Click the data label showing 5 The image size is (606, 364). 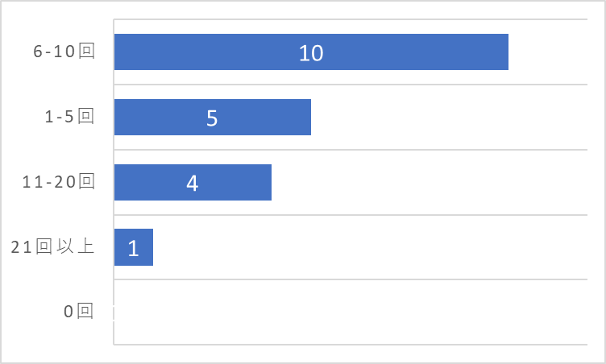(x=212, y=118)
